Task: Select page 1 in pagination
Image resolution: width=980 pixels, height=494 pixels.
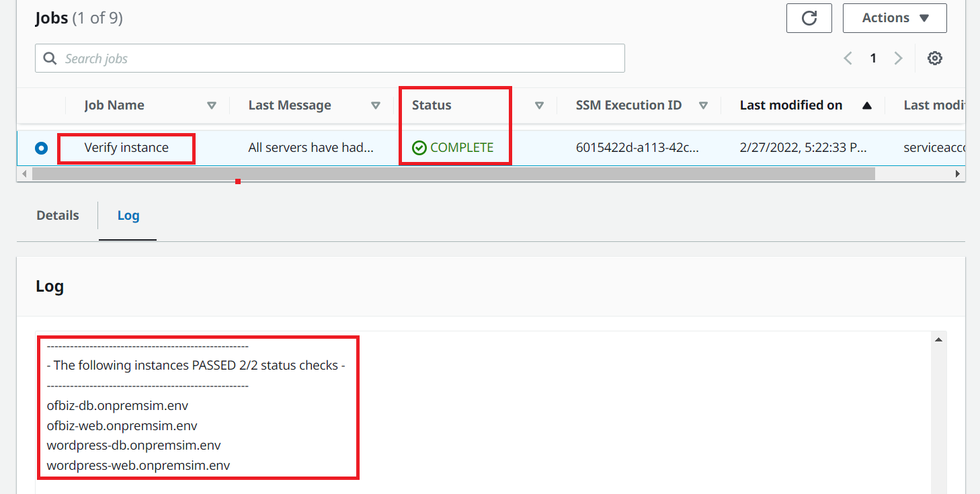Action: (x=873, y=58)
